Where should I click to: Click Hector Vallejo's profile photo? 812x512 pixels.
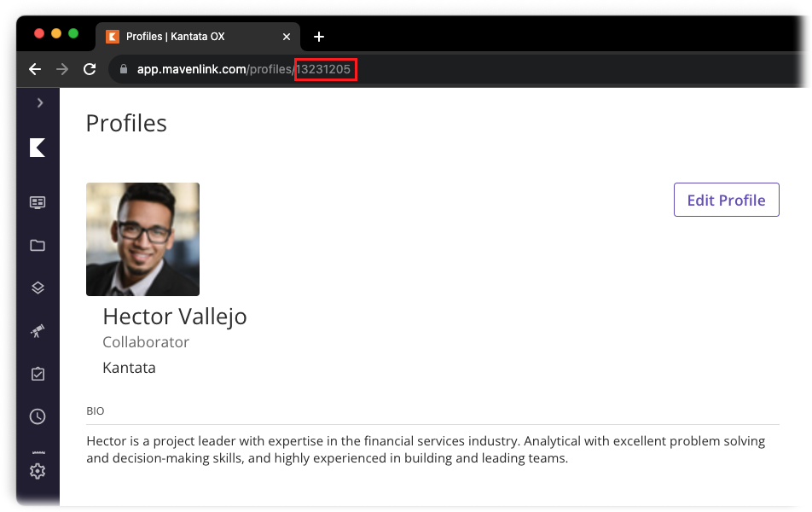143,240
